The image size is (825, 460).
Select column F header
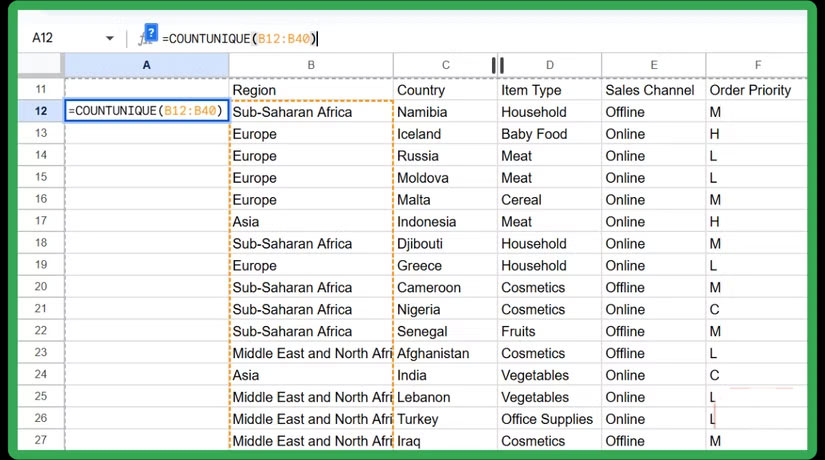click(757, 65)
